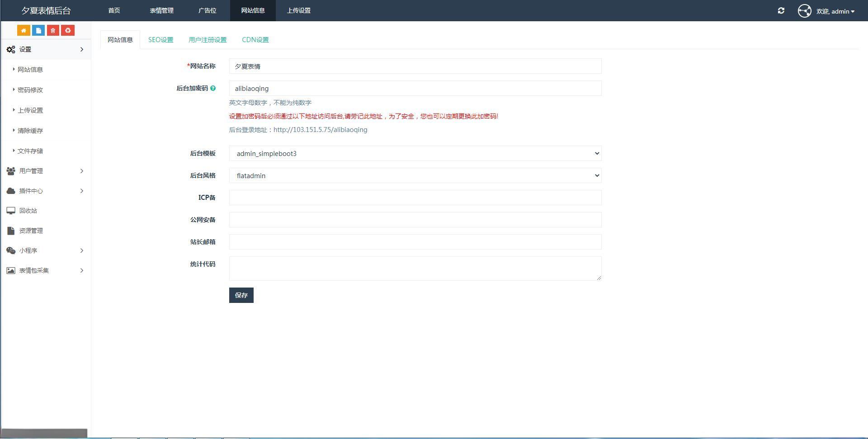Expand the 表情包采集 chevron

82,270
